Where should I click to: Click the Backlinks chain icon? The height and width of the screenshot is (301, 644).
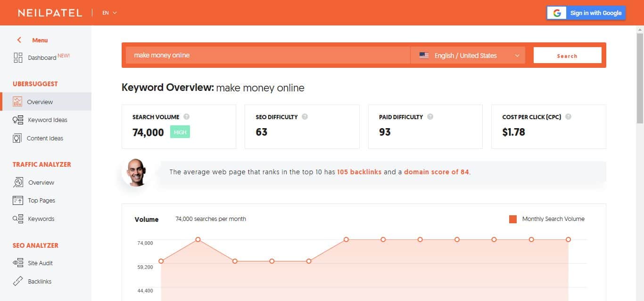tap(18, 281)
